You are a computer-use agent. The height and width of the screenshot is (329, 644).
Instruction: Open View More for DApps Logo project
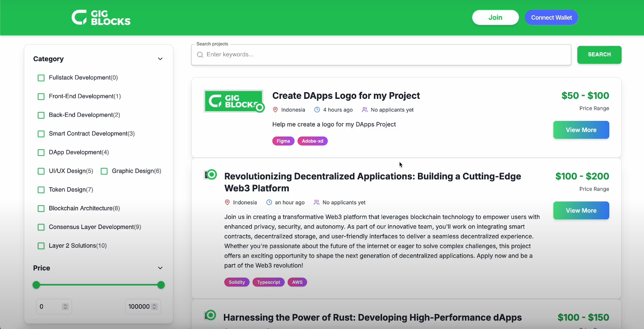pos(581,130)
